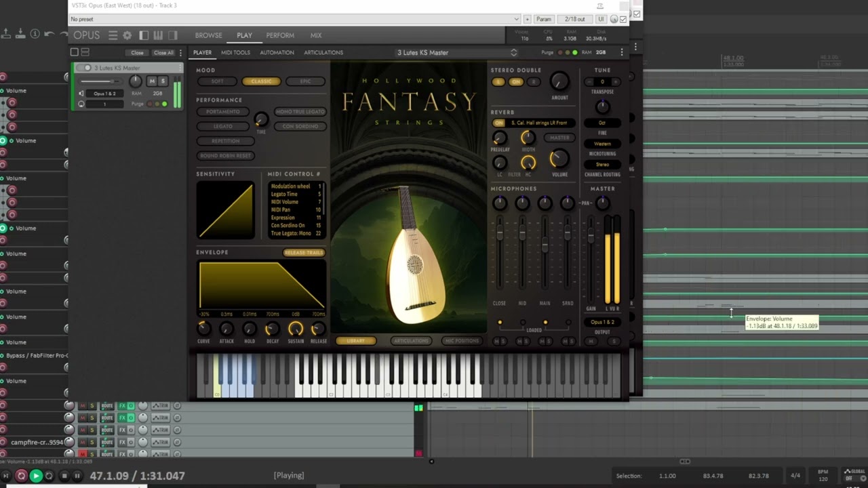Screen dimensions: 868x488
Task: Open FX on campfire-cr track
Action: tap(123, 442)
